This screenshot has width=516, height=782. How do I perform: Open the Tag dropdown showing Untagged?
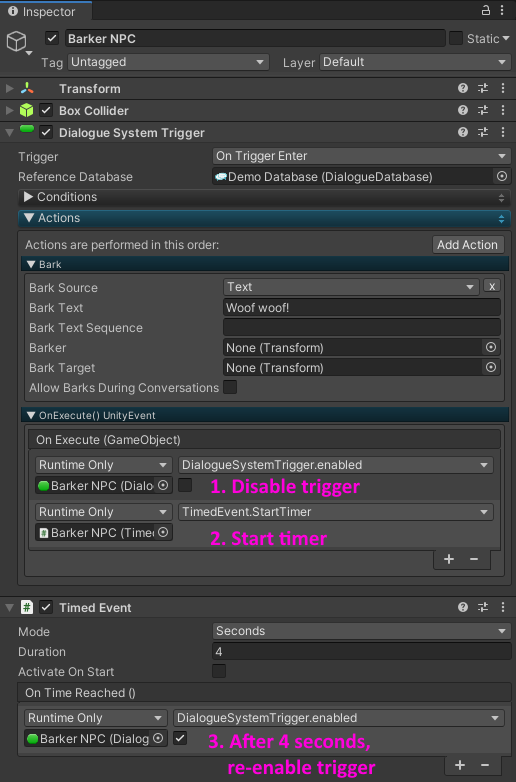[168, 62]
